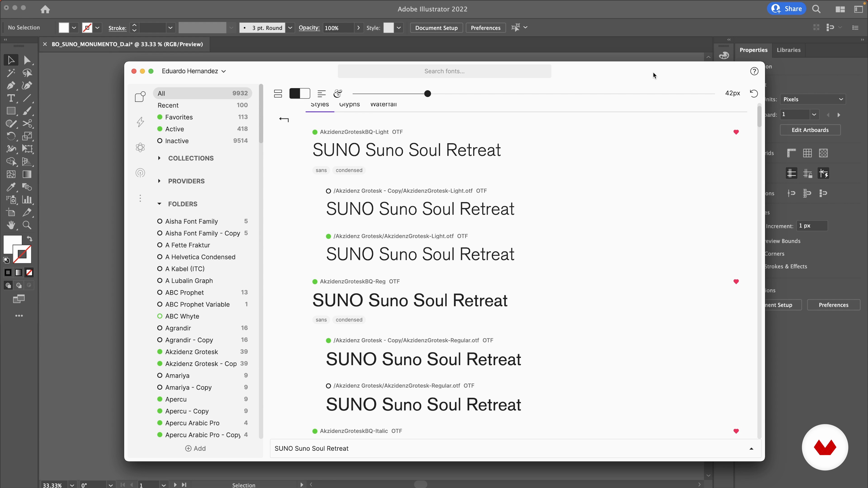Open the text alignment icon in font manager
The width and height of the screenshot is (868, 488).
point(321,94)
